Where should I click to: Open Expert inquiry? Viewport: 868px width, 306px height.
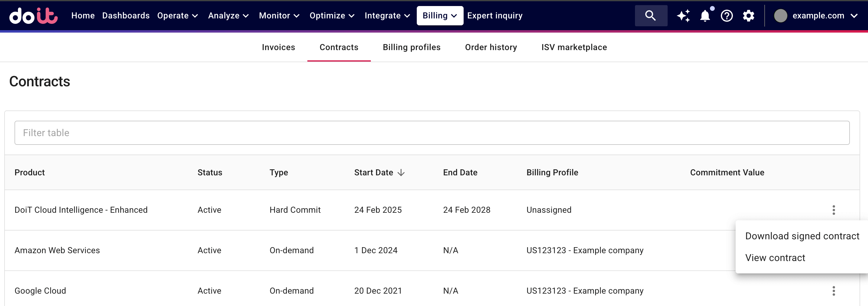[495, 15]
